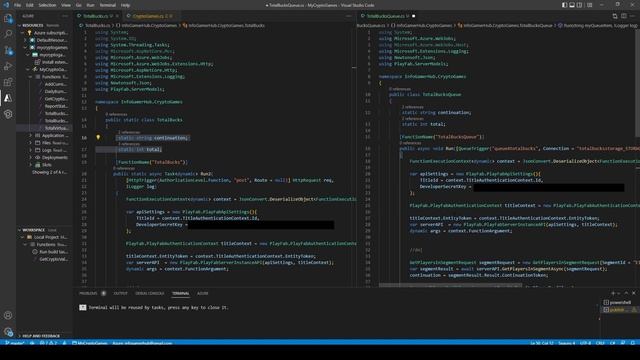Open the Selection menu

pyautogui.click(x=47, y=5)
